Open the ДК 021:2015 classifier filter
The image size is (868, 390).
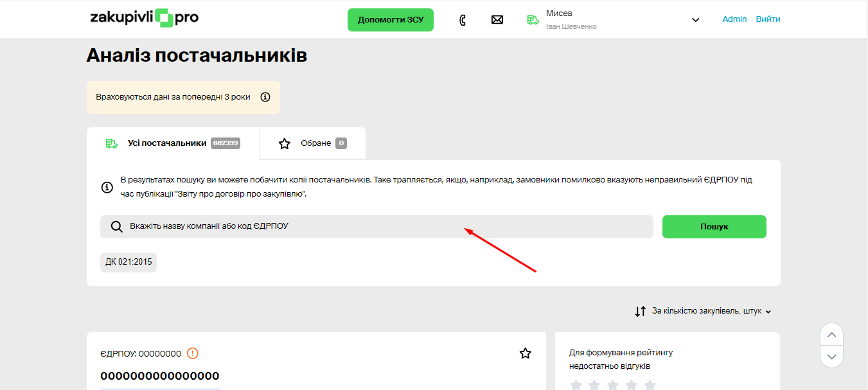(x=128, y=262)
